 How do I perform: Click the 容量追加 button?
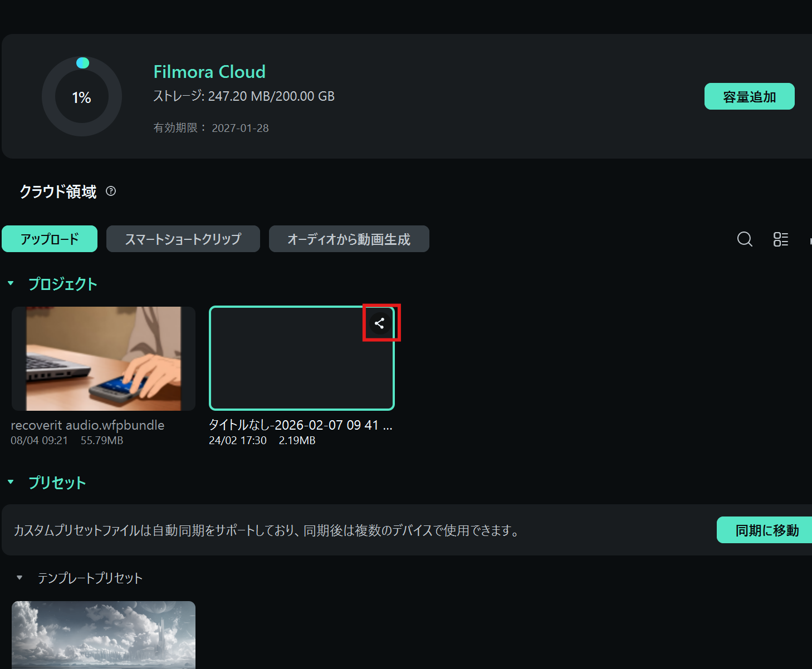pyautogui.click(x=750, y=96)
